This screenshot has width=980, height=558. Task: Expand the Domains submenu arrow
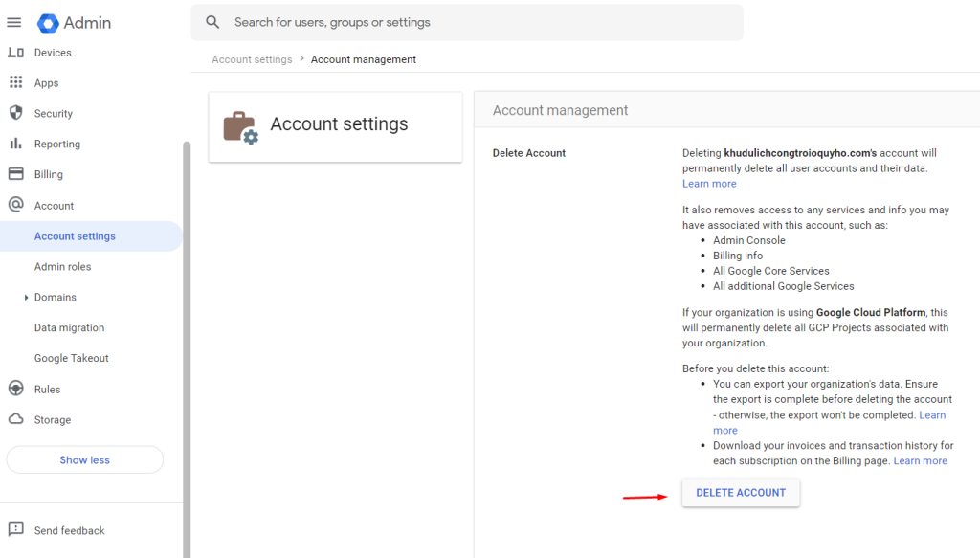click(x=26, y=298)
